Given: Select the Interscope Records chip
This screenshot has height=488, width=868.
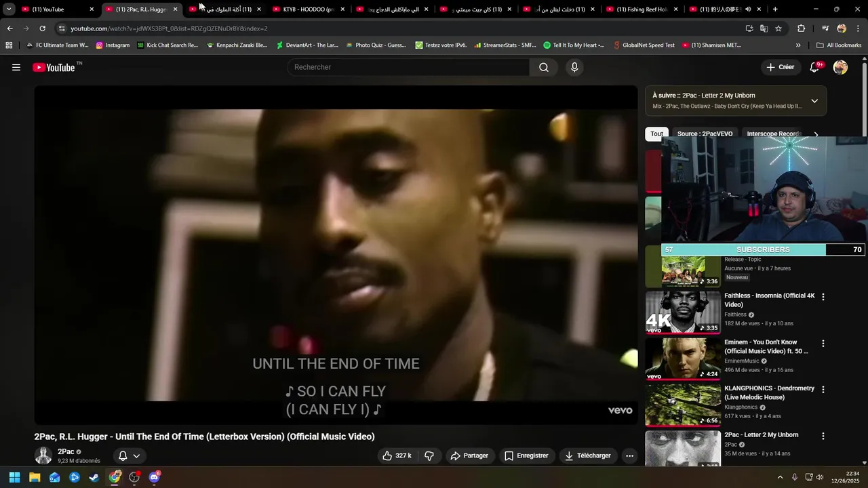Looking at the screenshot, I should pyautogui.click(x=773, y=134).
